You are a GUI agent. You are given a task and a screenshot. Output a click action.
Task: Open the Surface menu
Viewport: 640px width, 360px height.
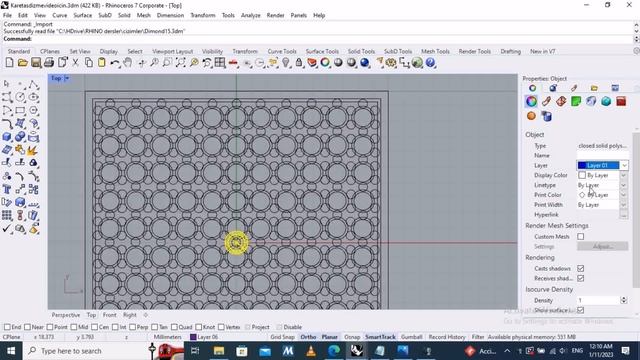click(x=82, y=15)
